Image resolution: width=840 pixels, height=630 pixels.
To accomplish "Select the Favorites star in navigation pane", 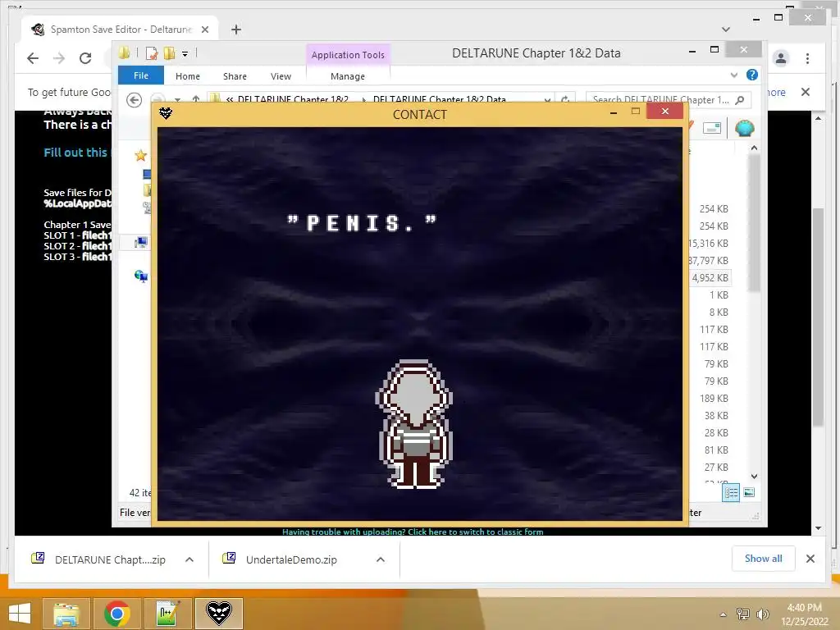I will tap(140, 155).
